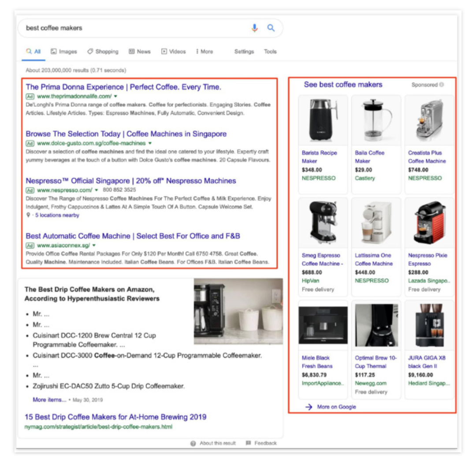Open the Nespresso Pixie Espresso title

428,260
